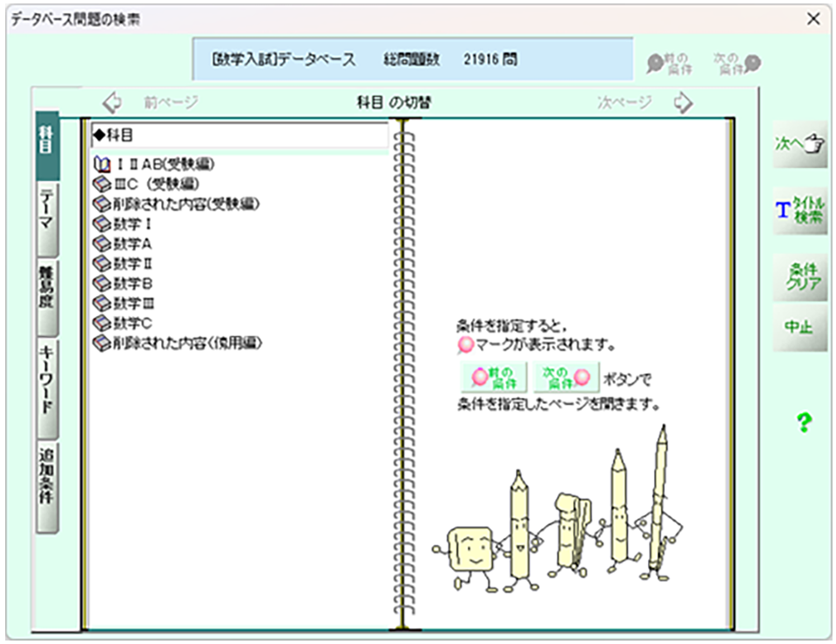Viewport: 836px width, 644px height.
Task: Select 削除された内容(受験編) text row
Action: tap(185, 204)
